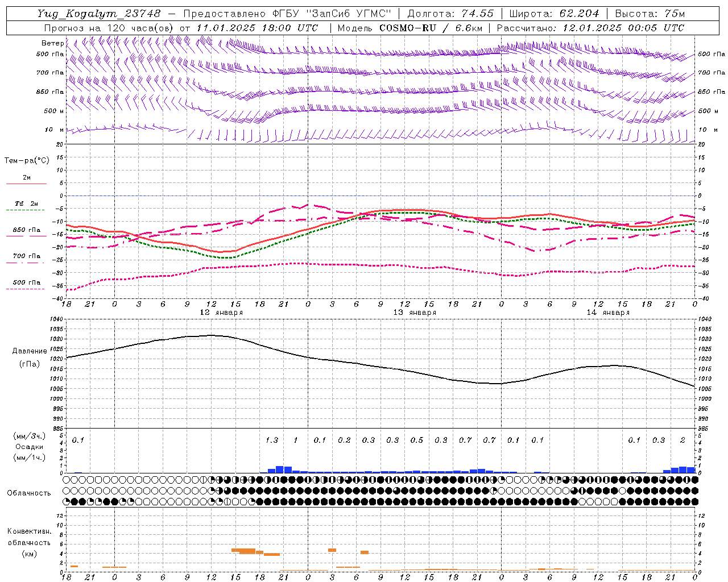Click the precipitation value "0.5"
728x582 pixels.
[x=417, y=440]
